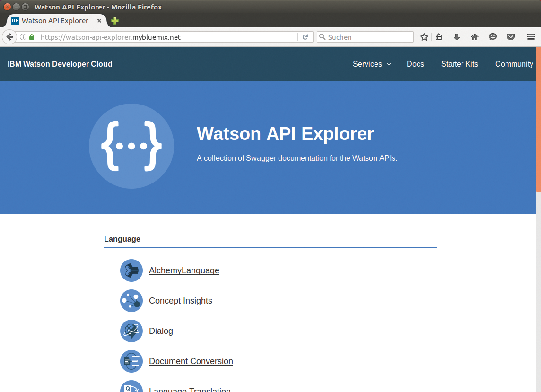Bookmark this page with the star icon
The width and height of the screenshot is (541, 392).
click(424, 36)
